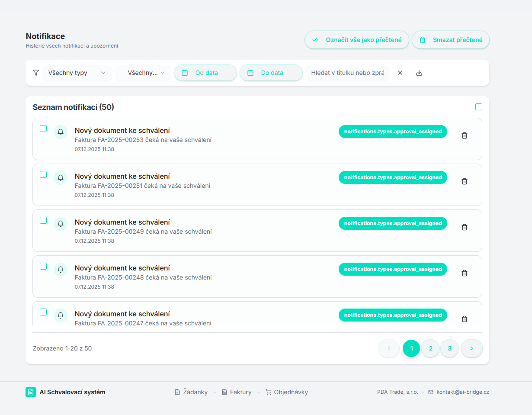
Task: Open the 'Všechny typy' dropdown
Action: pyautogui.click(x=77, y=73)
